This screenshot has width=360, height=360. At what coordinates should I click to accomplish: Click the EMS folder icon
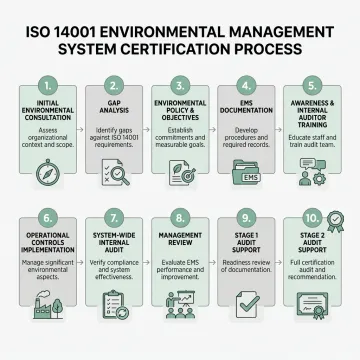pos(247,172)
